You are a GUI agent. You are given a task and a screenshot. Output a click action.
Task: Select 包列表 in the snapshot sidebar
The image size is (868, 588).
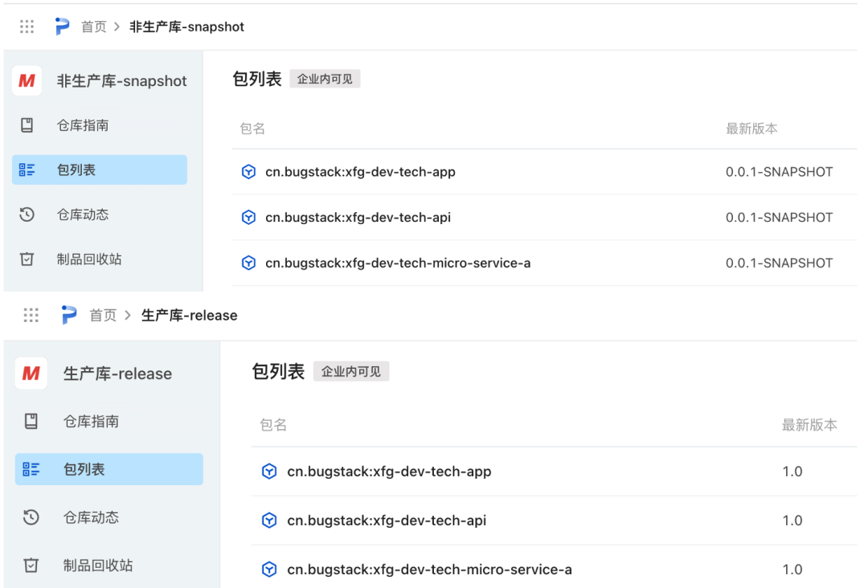coord(100,169)
